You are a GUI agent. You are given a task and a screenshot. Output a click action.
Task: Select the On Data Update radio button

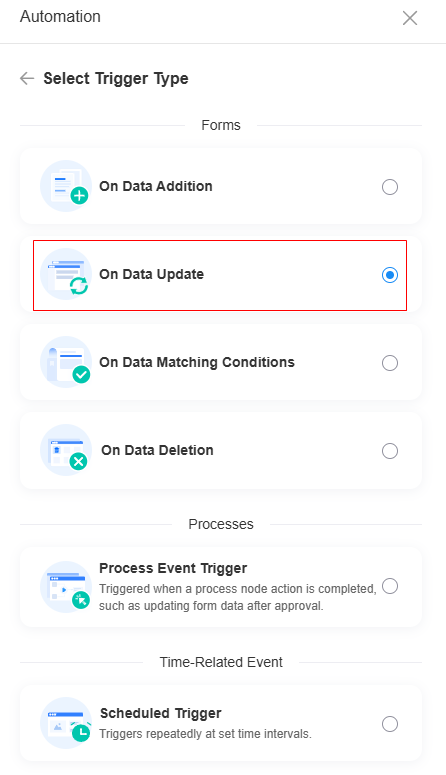pos(390,275)
